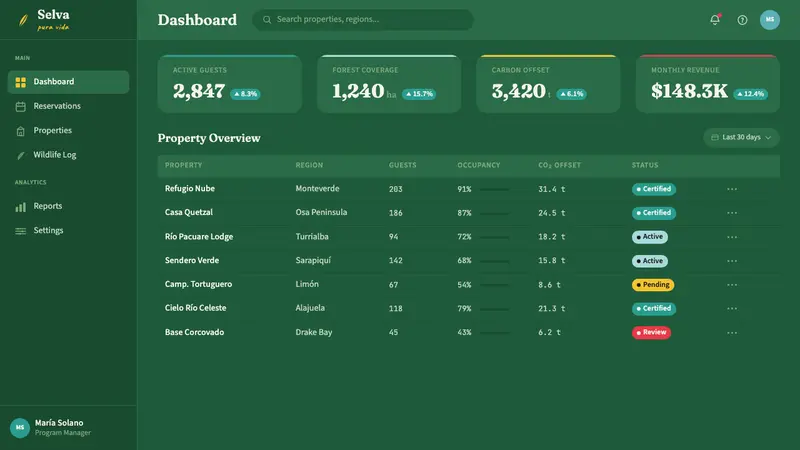Click the Property Overview heading

209,138
